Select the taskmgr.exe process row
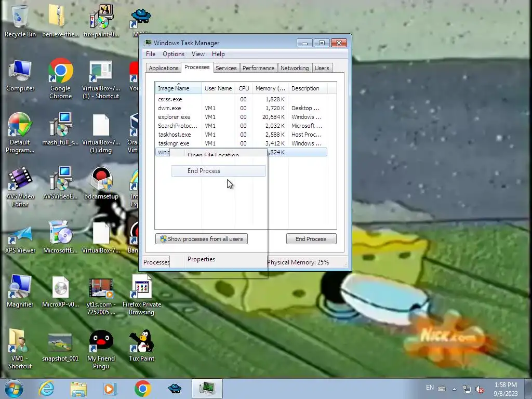Image resolution: width=532 pixels, height=399 pixels. coord(241,143)
